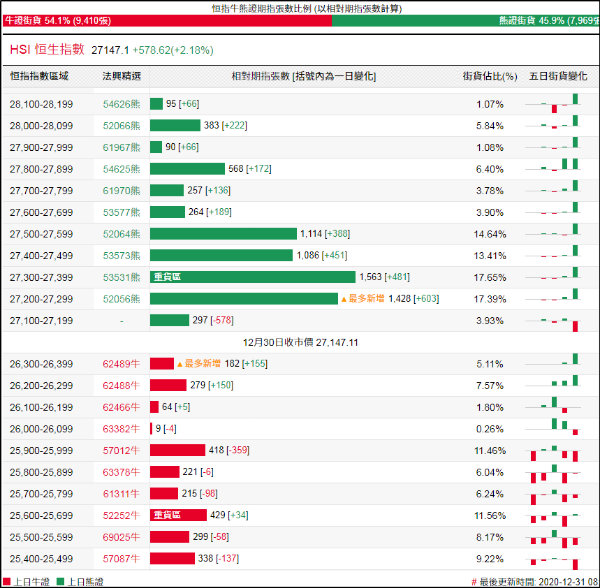Open the 61311牛 bull certificate link

click(121, 494)
